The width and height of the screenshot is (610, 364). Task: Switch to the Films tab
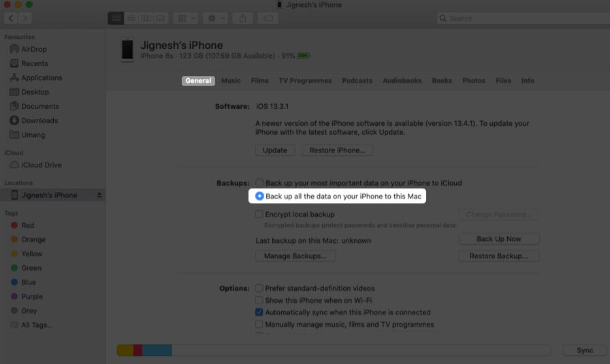(259, 80)
